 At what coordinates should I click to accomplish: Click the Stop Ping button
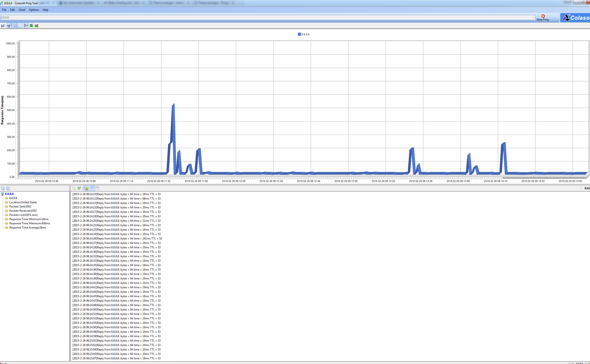pyautogui.click(x=543, y=18)
